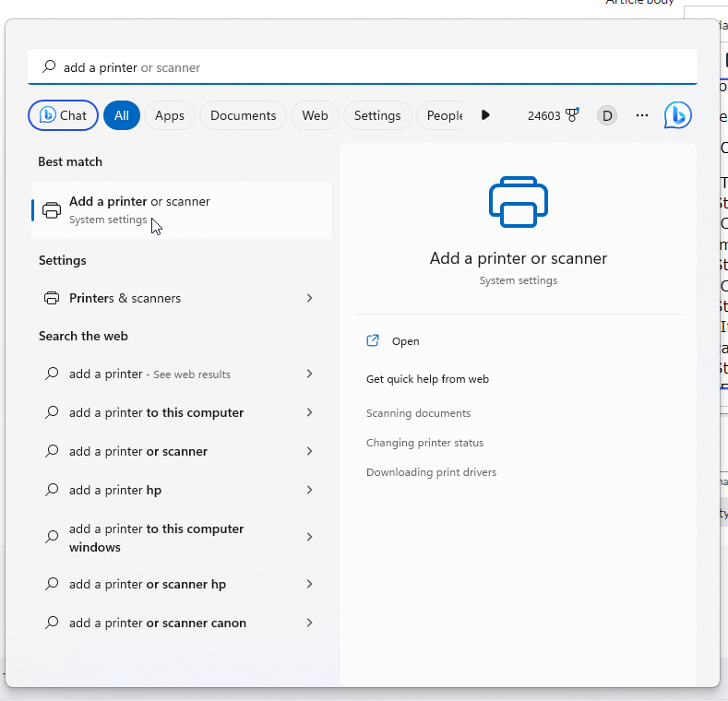Image resolution: width=728 pixels, height=701 pixels.
Task: Expand chevron for 'add a printer or scanner canon'
Action: tap(309, 623)
